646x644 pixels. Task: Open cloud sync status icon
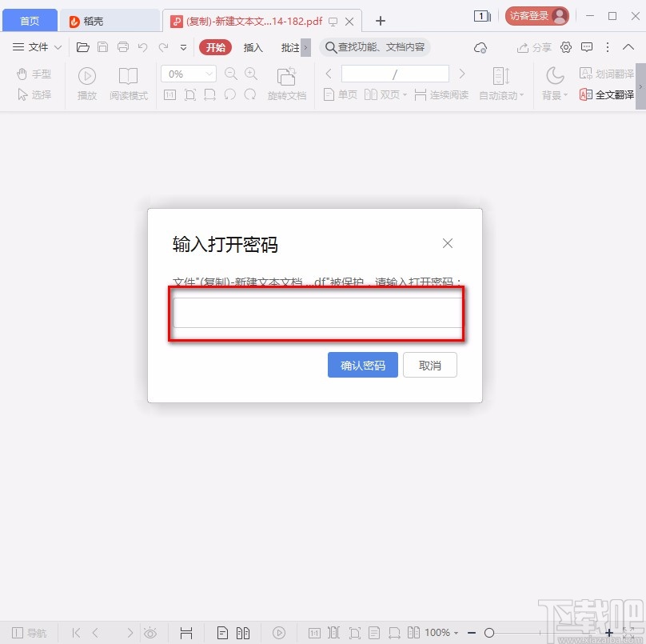coord(480,47)
